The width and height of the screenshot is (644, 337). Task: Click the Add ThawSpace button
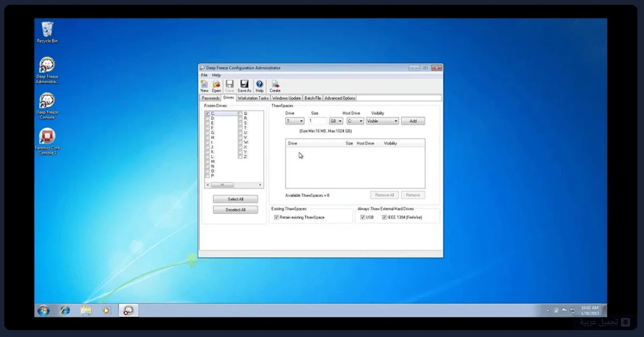coord(413,121)
